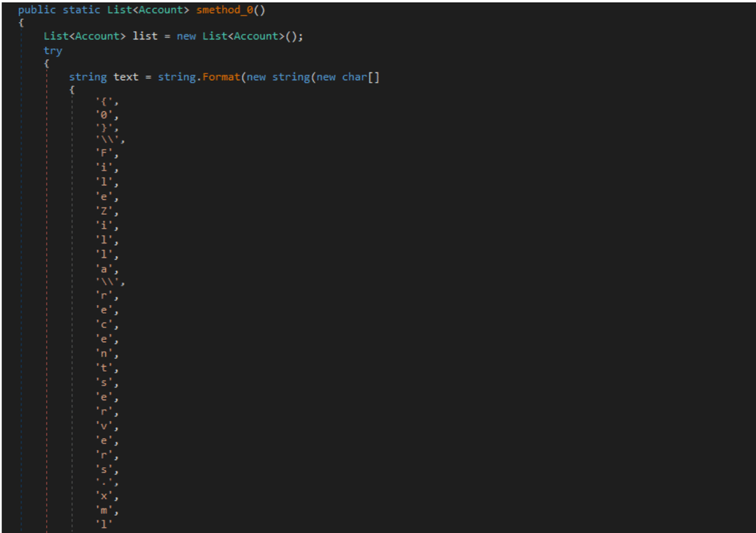Click the 'Format' method call

click(x=221, y=77)
